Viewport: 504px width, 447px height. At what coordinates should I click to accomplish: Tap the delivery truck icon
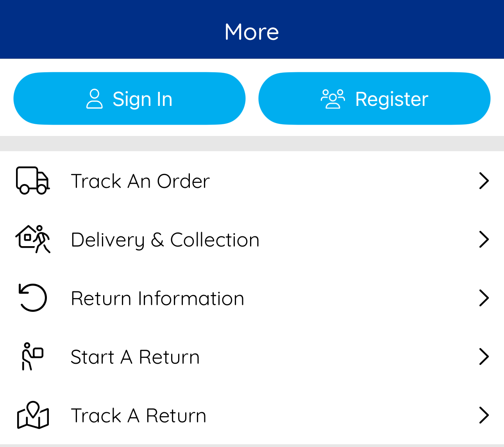(x=33, y=181)
